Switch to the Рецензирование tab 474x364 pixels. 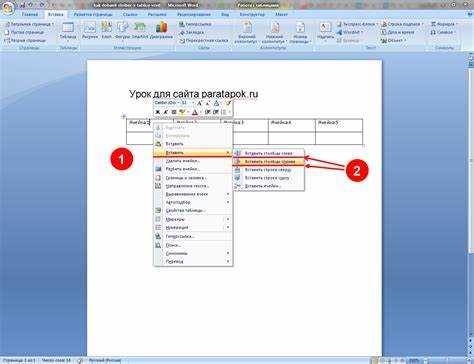[x=194, y=14]
